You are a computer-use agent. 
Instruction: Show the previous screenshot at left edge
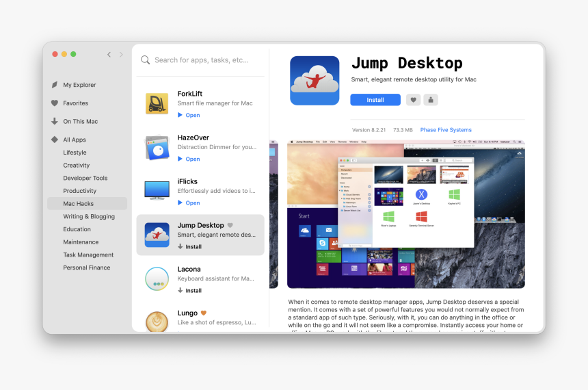(x=273, y=214)
